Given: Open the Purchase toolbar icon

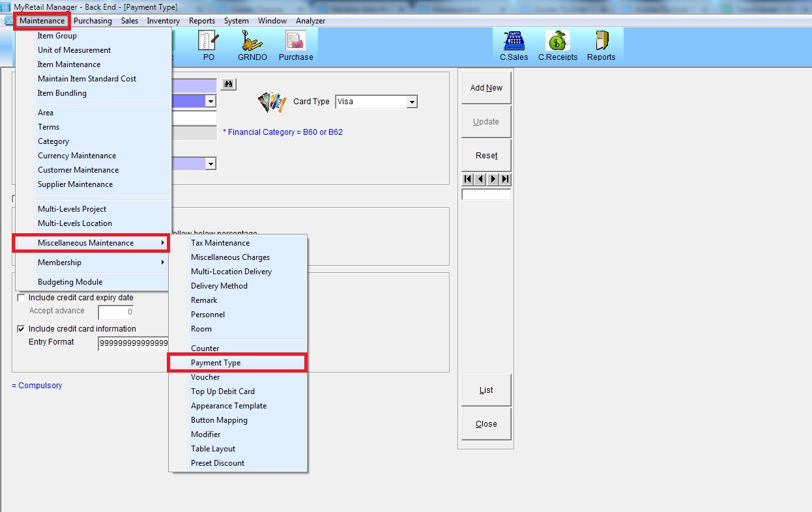Looking at the screenshot, I should click(x=296, y=43).
